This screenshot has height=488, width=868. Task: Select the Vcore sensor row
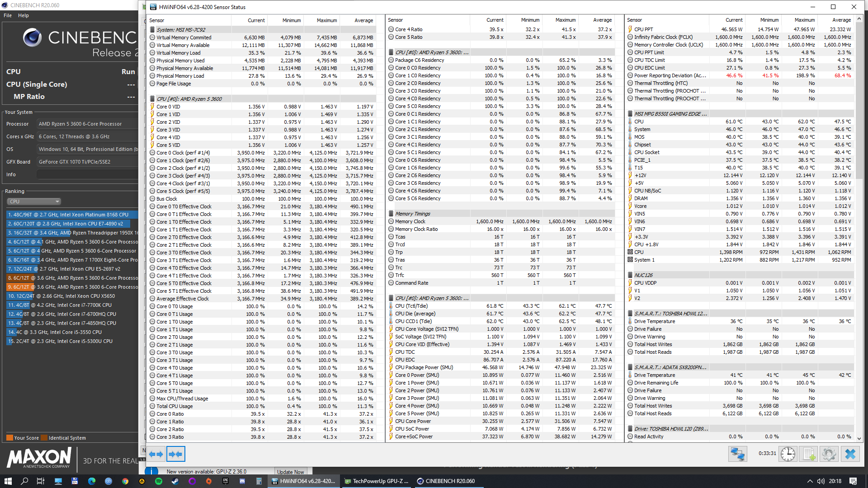tap(740, 206)
